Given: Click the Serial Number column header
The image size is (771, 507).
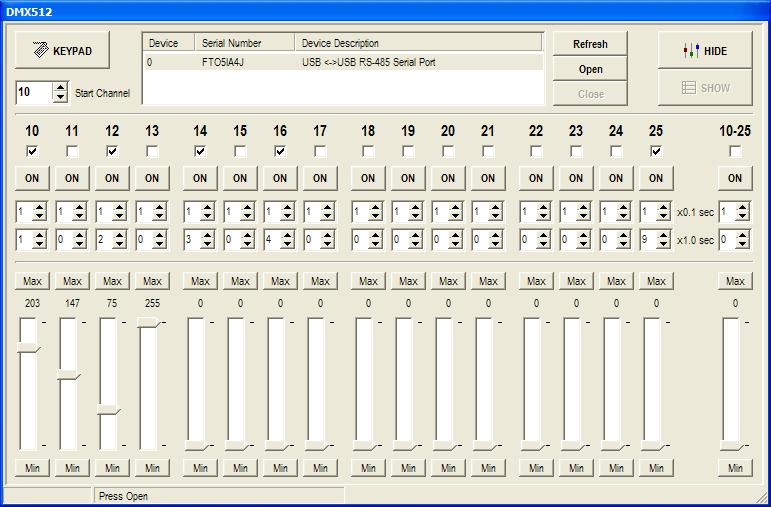Looking at the screenshot, I should pyautogui.click(x=245, y=43).
